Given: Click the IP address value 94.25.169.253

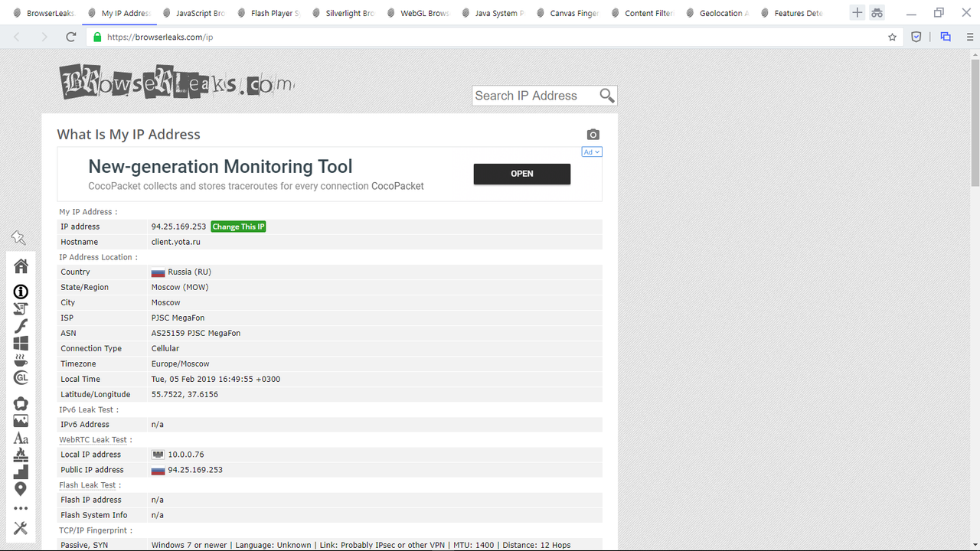Looking at the screenshot, I should point(179,227).
